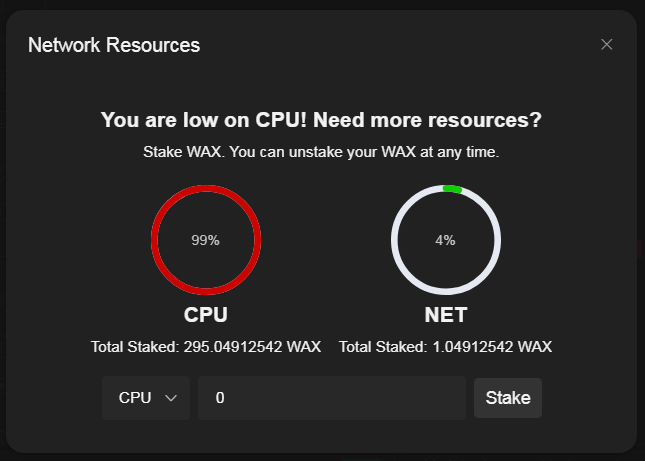This screenshot has width=645, height=461.
Task: Click the Stake button
Action: tap(508, 398)
